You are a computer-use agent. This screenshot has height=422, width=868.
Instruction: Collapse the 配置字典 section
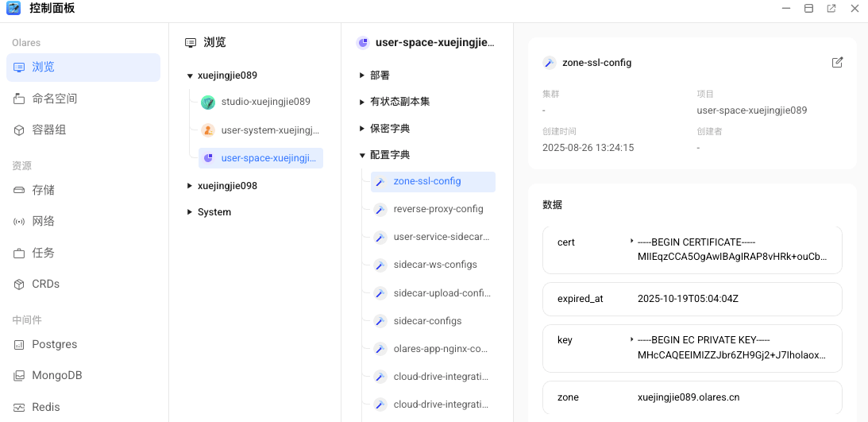(x=362, y=155)
